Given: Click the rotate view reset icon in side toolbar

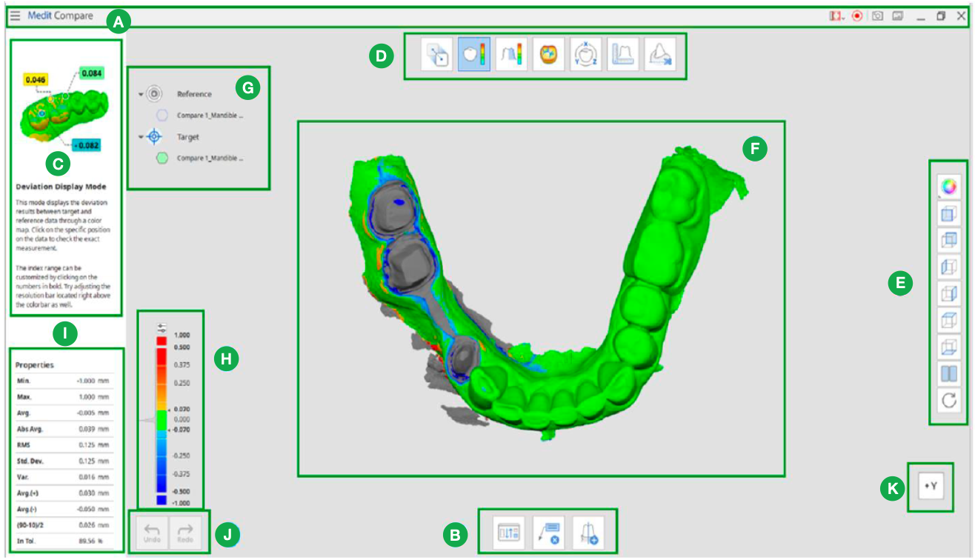Looking at the screenshot, I should click(x=948, y=401).
